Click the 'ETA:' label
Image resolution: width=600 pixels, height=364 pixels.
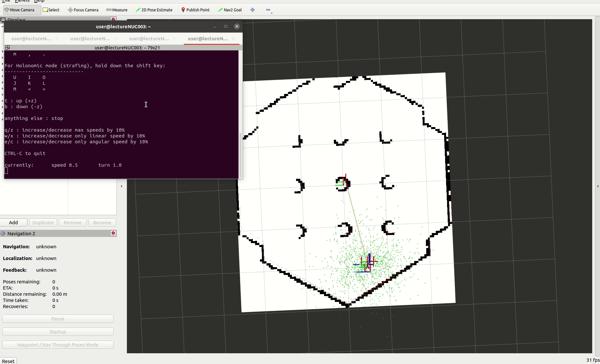[x=8, y=288]
